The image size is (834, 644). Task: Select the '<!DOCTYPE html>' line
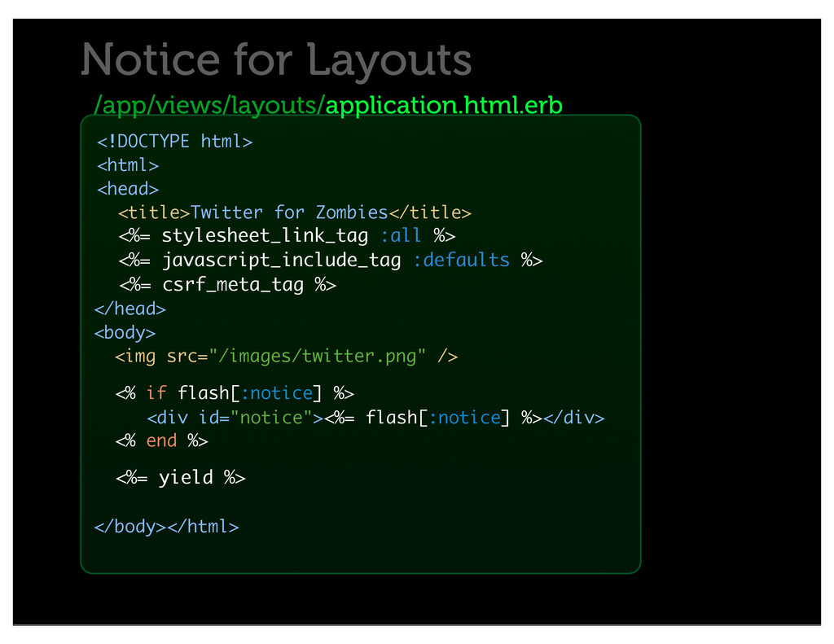tap(174, 142)
